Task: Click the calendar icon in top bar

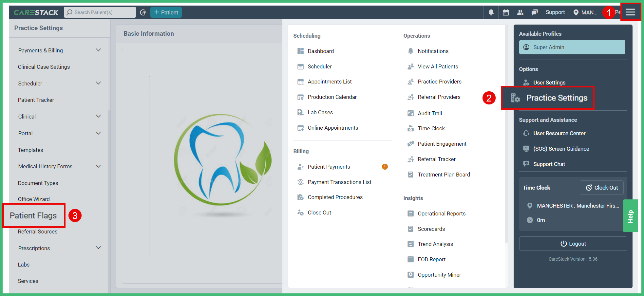Action: click(505, 12)
